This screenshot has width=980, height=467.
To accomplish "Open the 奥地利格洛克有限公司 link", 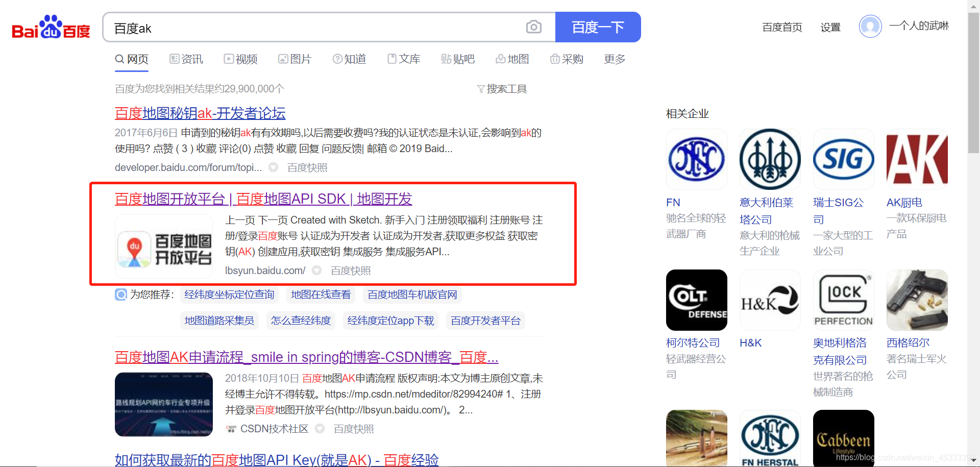I will 840,351.
